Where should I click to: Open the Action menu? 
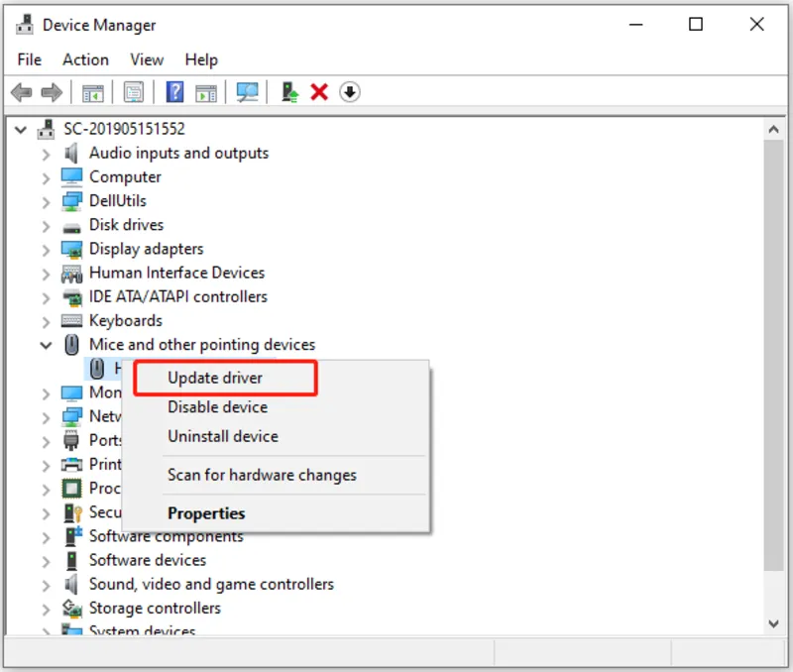pos(85,59)
